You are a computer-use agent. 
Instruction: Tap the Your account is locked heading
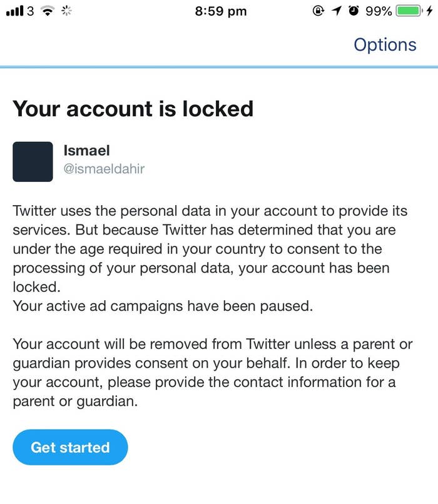tap(133, 109)
